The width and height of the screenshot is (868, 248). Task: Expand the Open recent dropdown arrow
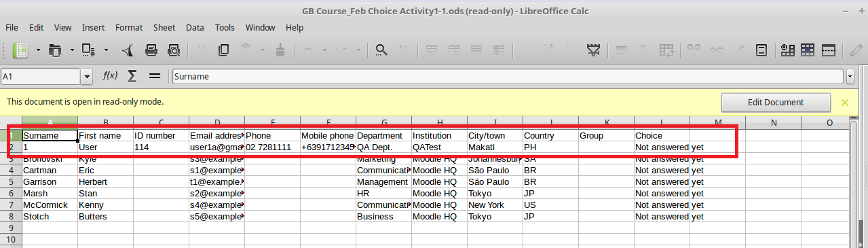[72, 50]
